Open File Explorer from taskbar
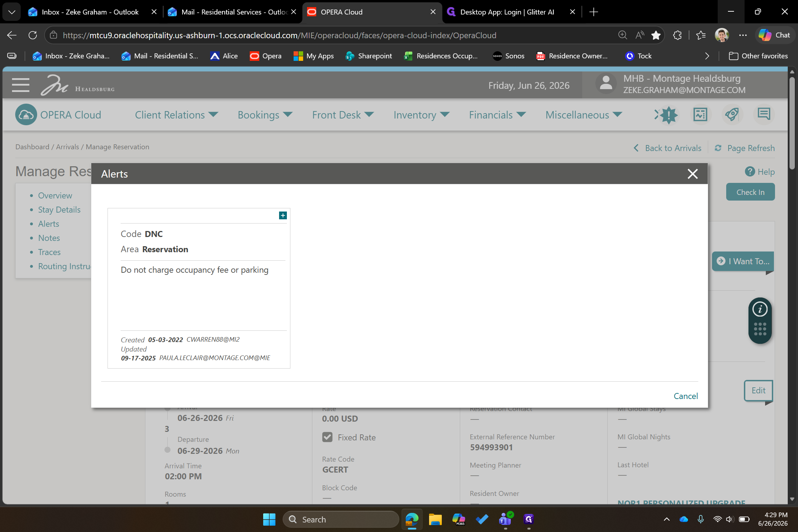Image resolution: width=798 pixels, height=532 pixels. 435,519
